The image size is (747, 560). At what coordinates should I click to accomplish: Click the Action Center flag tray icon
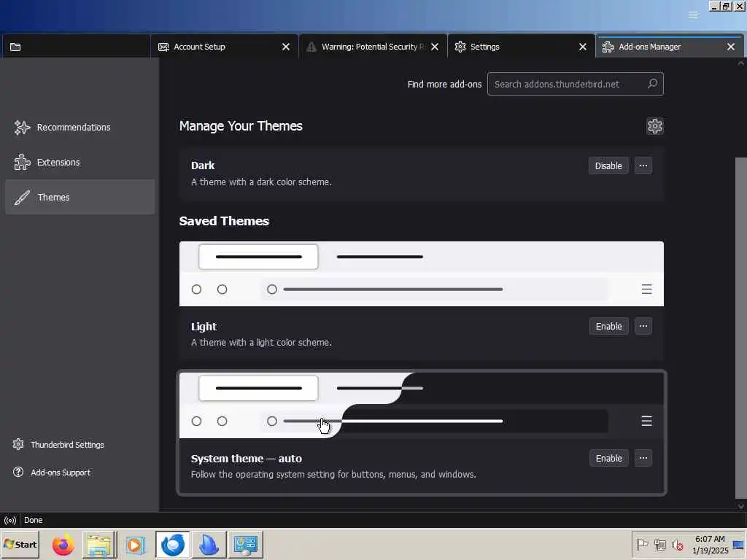(642, 544)
